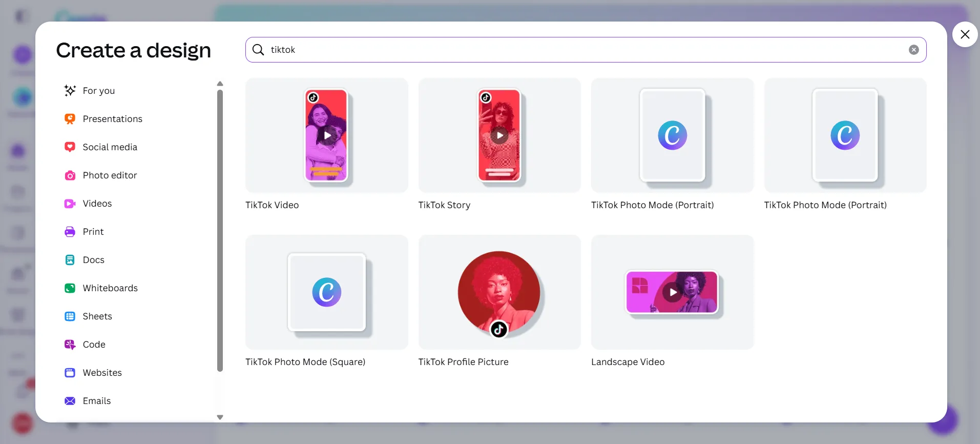This screenshot has height=444, width=980.
Task: Click the Emails envelope icon
Action: tap(70, 401)
